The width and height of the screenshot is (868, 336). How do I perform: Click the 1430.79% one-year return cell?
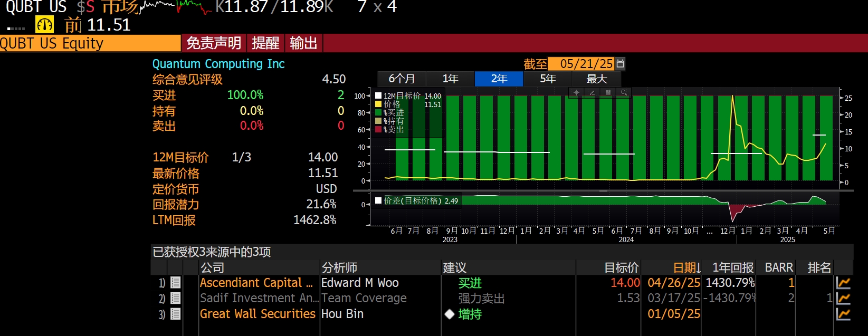pos(730,283)
